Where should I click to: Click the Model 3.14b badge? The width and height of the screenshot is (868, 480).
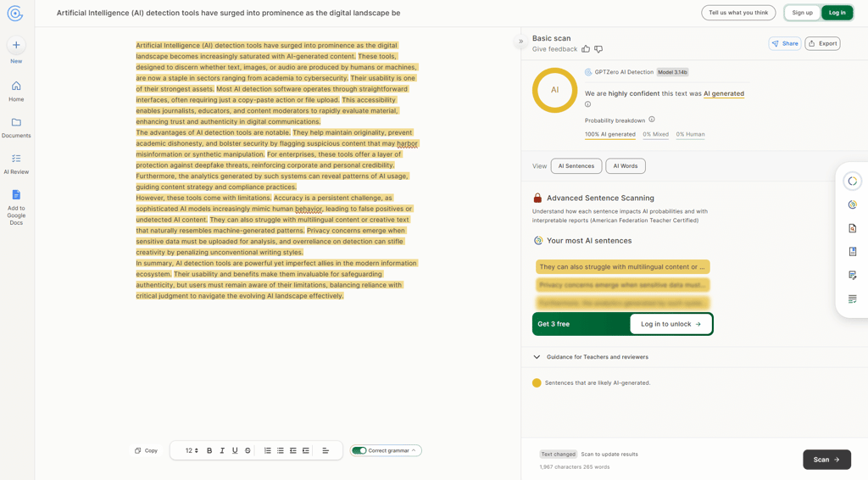(672, 72)
